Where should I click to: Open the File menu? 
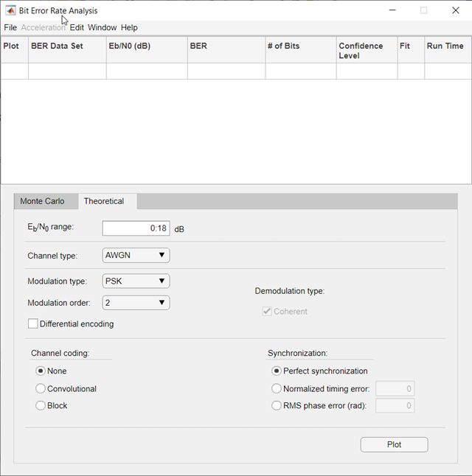pos(10,27)
